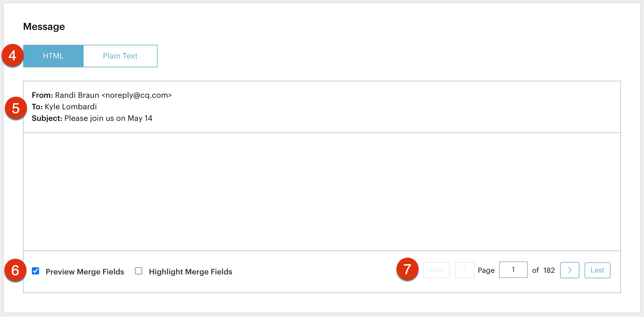644x317 pixels.
Task: Click the red number 7 callout badge
Action: [407, 269]
